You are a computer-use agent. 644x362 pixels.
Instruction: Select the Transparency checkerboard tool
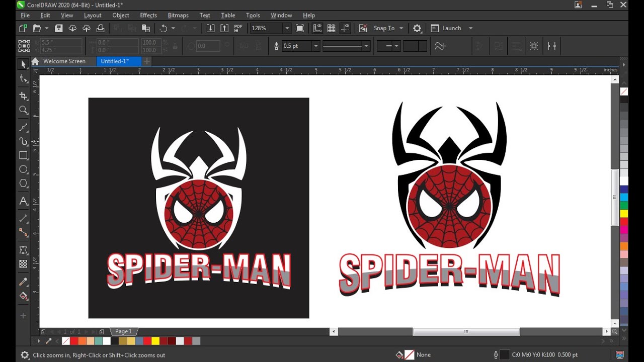(x=23, y=264)
